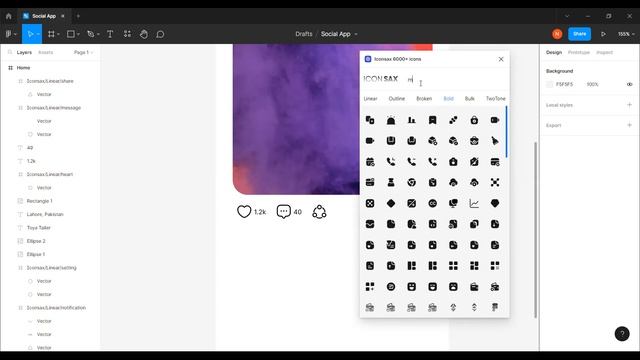Image resolution: width=640 pixels, height=360 pixels.
Task: Open the Resources components tool
Action: [127, 34]
